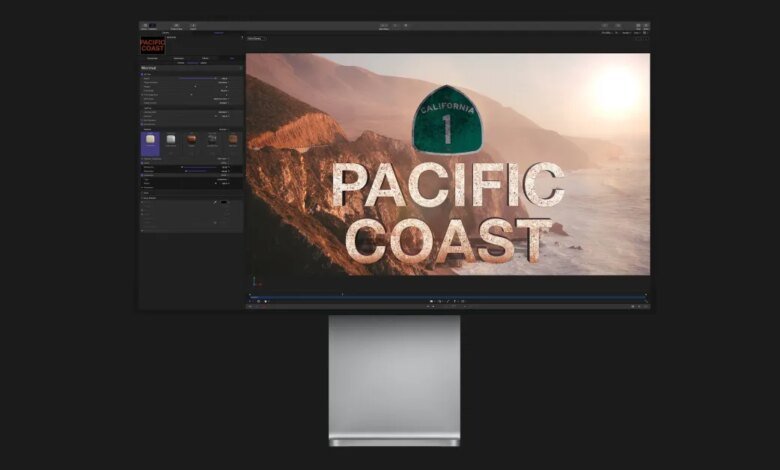Click the California 1 highway sign graphic
The width and height of the screenshot is (780, 470).
(447, 120)
